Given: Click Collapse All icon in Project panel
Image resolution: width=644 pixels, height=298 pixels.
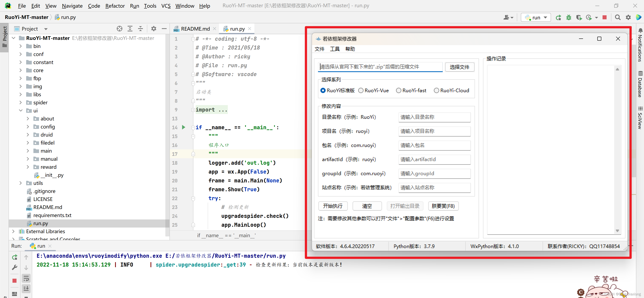Looking at the screenshot, I should click(x=140, y=29).
